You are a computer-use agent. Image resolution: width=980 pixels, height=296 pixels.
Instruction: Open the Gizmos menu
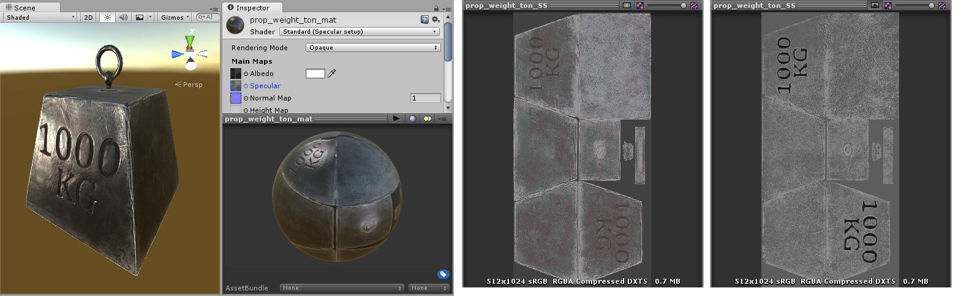point(175,17)
